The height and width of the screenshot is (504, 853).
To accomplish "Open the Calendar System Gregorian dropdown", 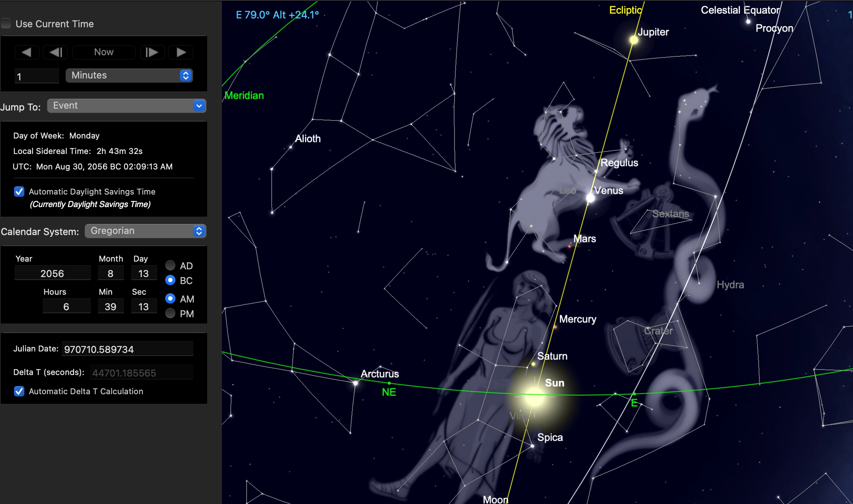I will (145, 231).
